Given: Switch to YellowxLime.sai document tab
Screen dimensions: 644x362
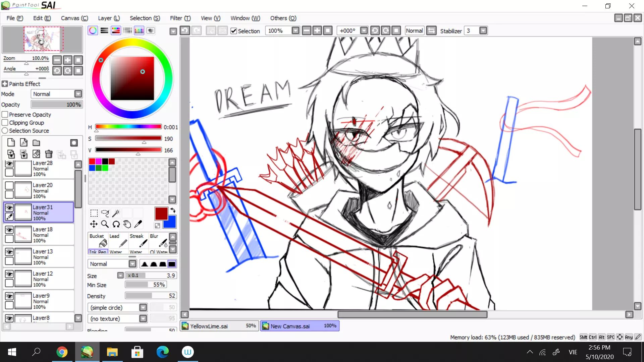Looking at the screenshot, I should pyautogui.click(x=219, y=326).
